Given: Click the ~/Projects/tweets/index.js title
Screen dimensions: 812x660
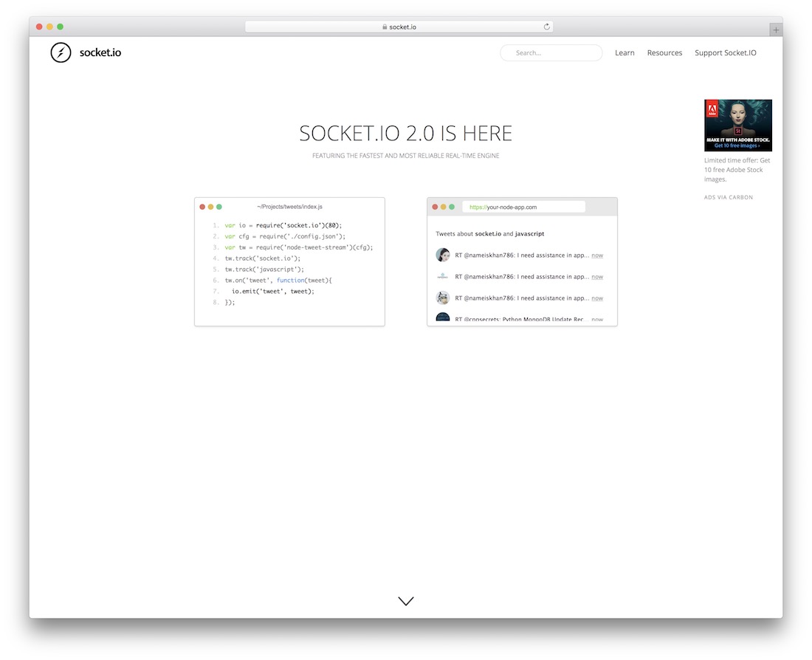Looking at the screenshot, I should 289,207.
